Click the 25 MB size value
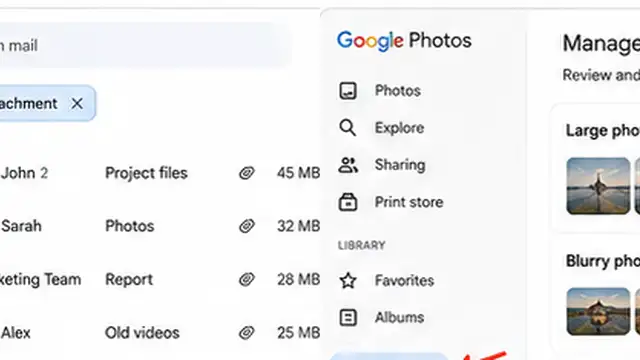The width and height of the screenshot is (640, 360). [298, 333]
